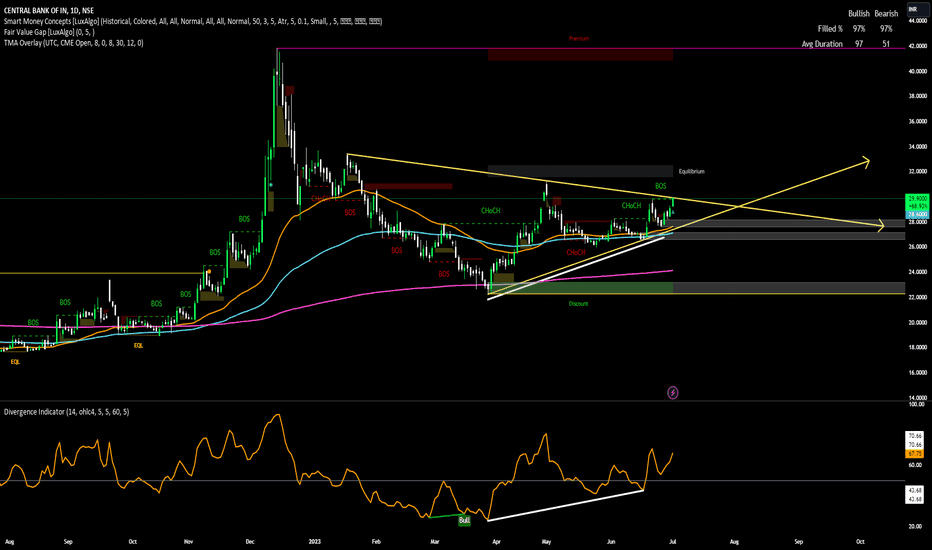This screenshot has width=932, height=550.
Task: Click the purple lightning bolt event icon
Action: click(x=673, y=392)
